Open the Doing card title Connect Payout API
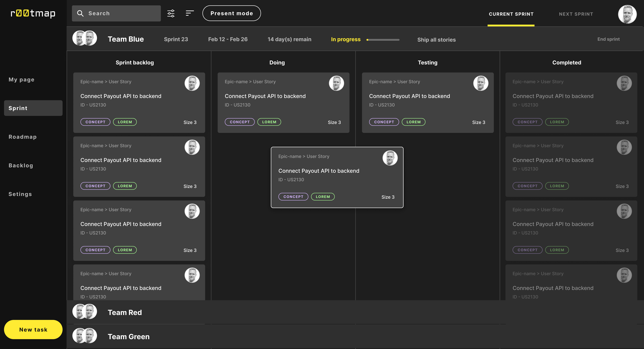The height and width of the screenshot is (349, 644). pos(265,96)
